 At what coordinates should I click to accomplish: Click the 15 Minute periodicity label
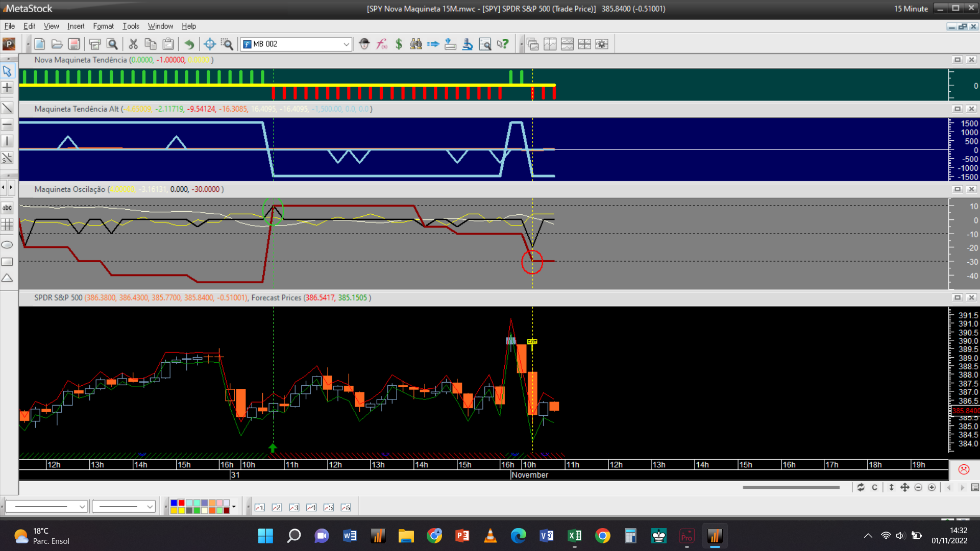(911, 9)
